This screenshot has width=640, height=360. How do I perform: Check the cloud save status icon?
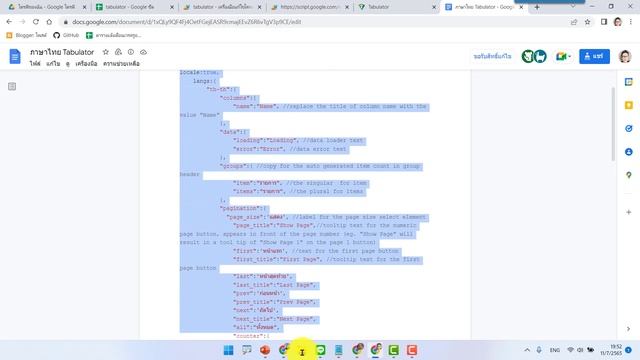click(143, 52)
